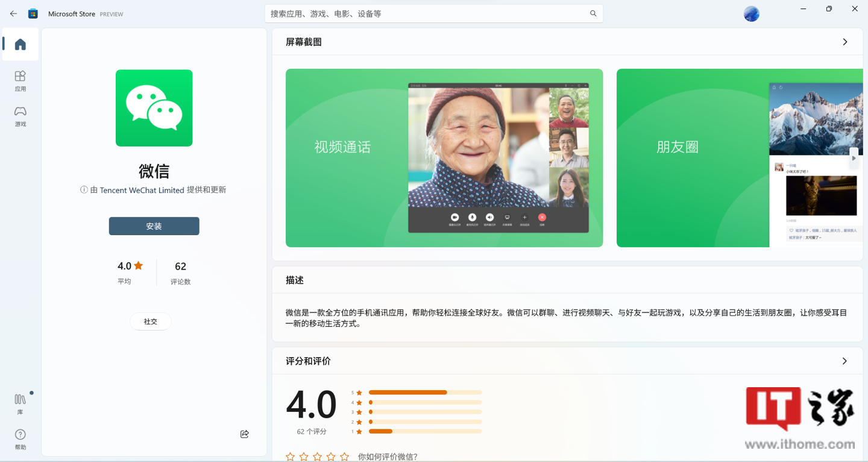868x462 pixels.
Task: Click the search magnifier icon
Action: 593,13
